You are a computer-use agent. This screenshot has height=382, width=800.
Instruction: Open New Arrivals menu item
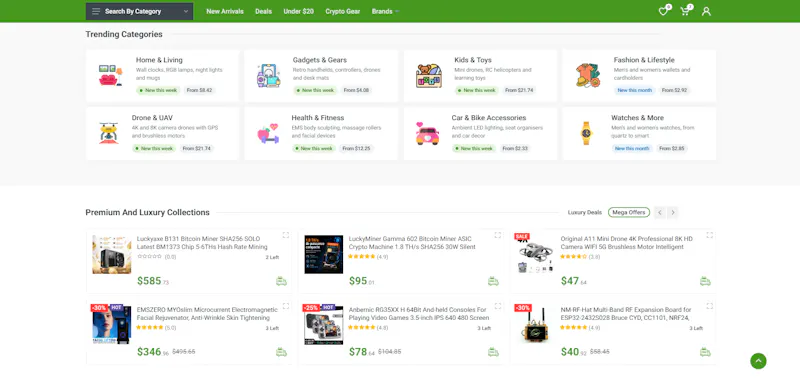[225, 11]
